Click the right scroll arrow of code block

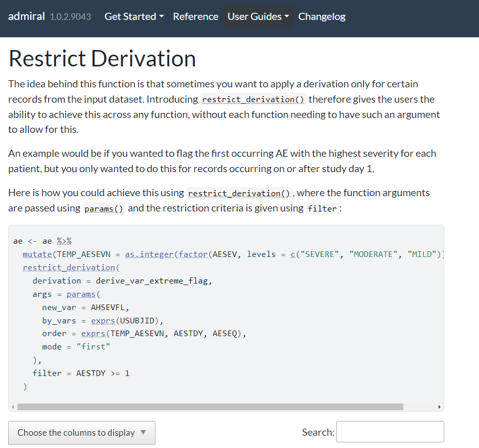pos(439,407)
